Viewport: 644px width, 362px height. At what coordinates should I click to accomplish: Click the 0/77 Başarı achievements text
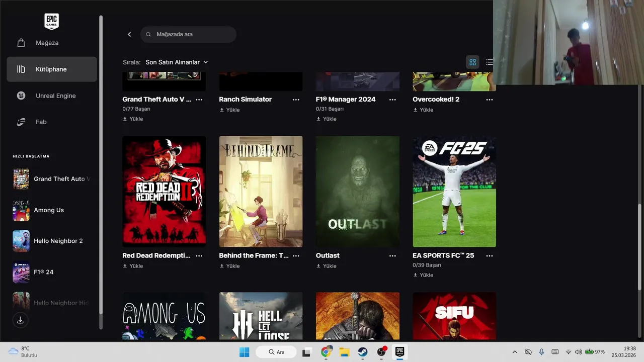click(136, 109)
